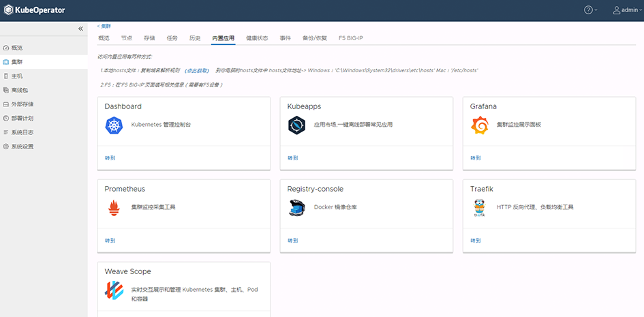Open the help question-mark menu

click(591, 10)
